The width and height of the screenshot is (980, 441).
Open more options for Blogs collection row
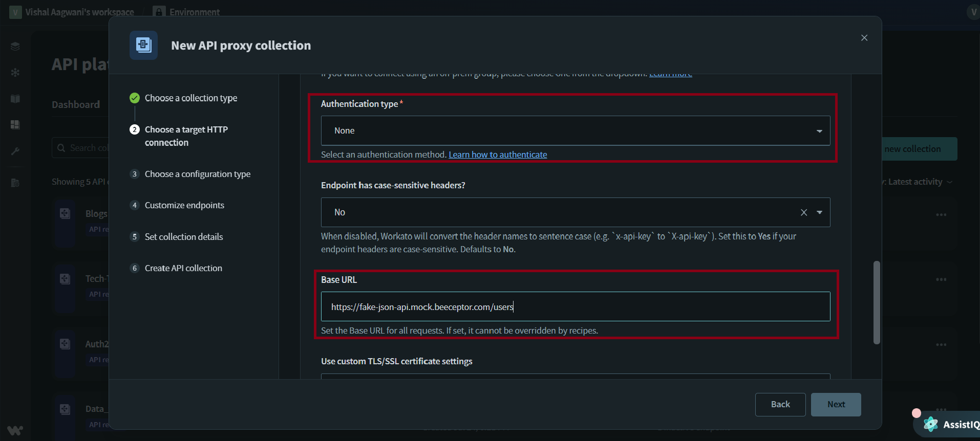pos(941,215)
